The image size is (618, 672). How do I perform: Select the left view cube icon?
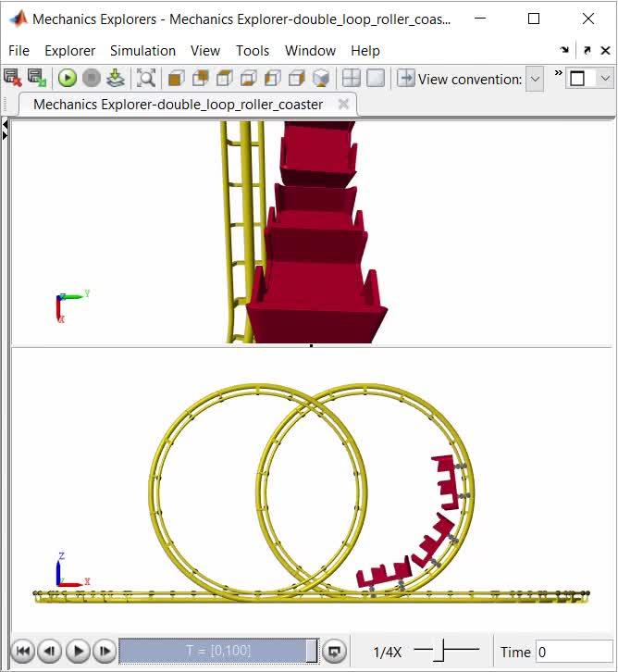click(x=272, y=79)
